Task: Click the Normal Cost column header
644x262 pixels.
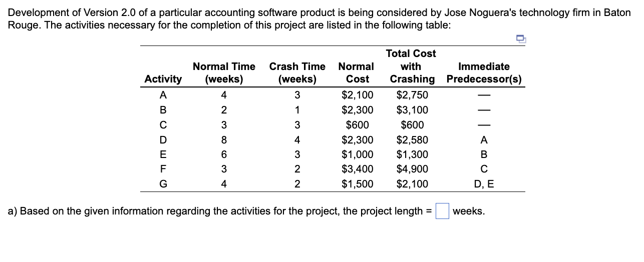Action: (x=357, y=73)
